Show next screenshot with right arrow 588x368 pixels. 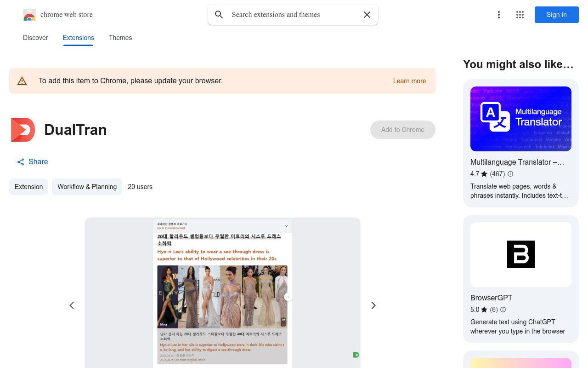(x=373, y=305)
